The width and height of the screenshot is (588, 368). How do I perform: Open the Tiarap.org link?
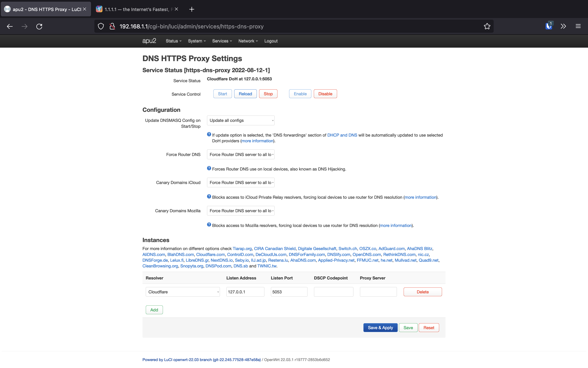[242, 248]
